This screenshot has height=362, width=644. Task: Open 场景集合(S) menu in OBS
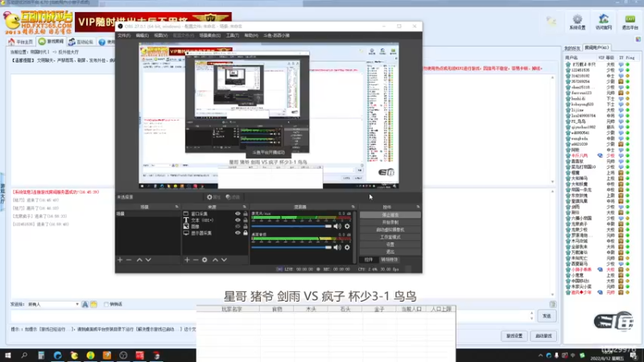(x=210, y=35)
